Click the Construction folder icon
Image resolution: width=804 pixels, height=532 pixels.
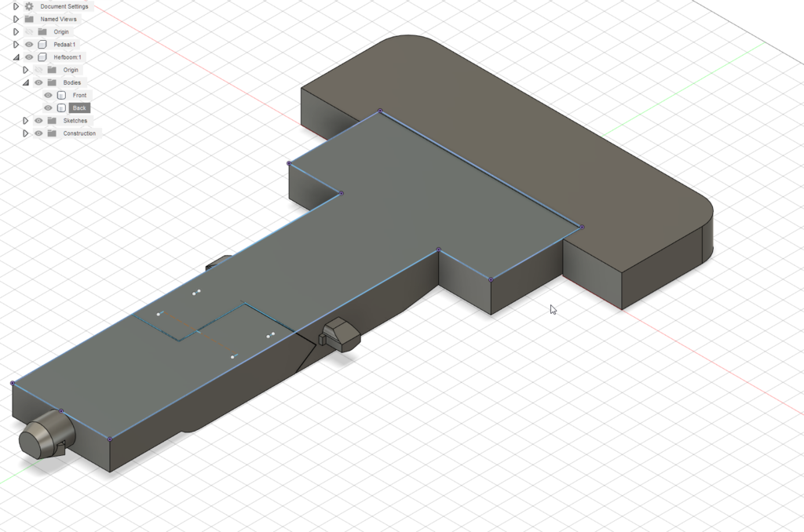[x=53, y=133]
